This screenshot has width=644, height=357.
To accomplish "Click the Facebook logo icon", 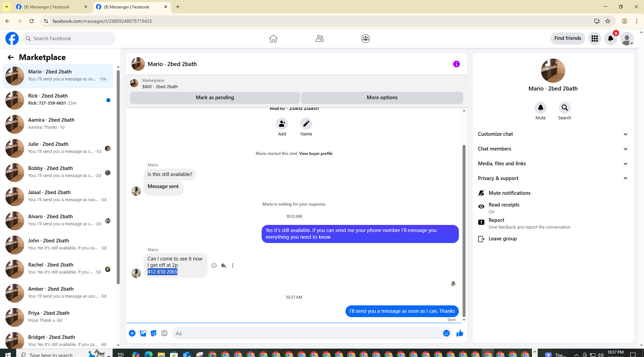I will (x=12, y=39).
